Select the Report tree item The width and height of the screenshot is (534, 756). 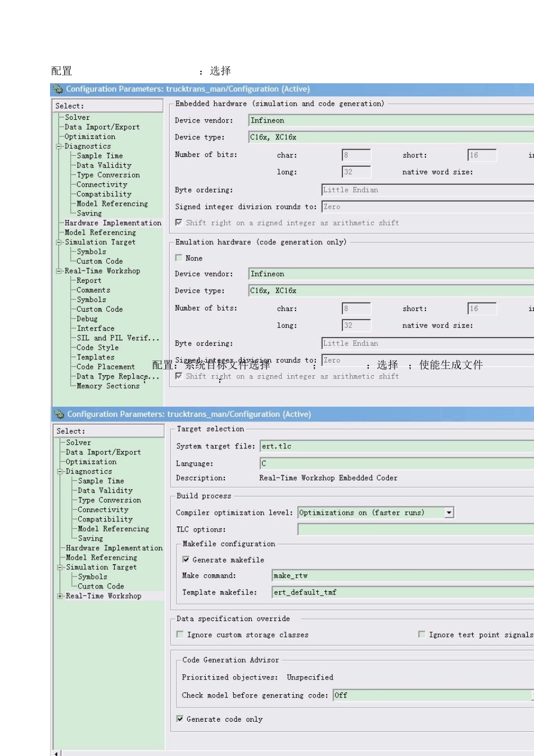89,281
